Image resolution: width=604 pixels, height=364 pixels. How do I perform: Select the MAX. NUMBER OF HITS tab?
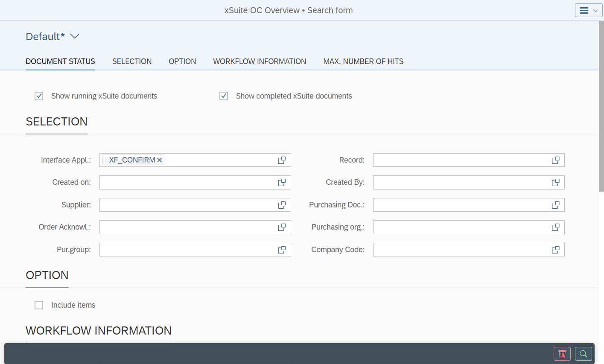point(363,61)
